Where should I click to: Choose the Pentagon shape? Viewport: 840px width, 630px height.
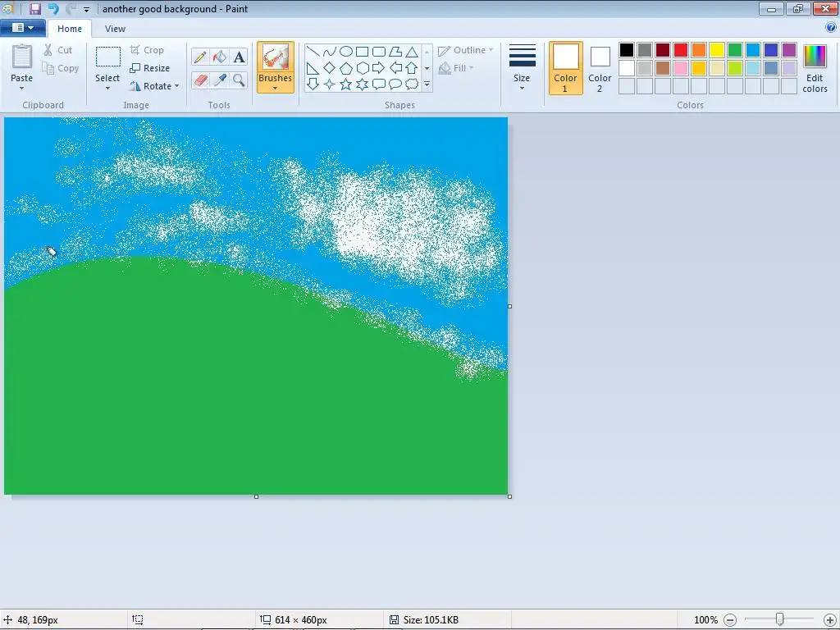click(346, 68)
